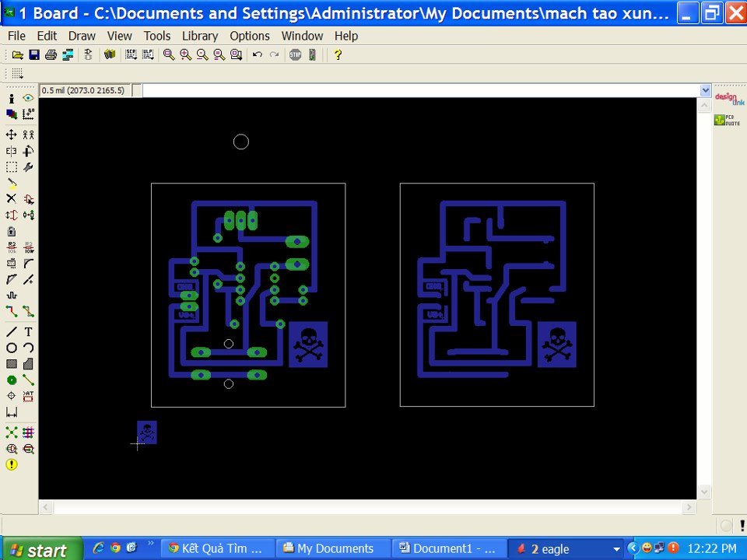This screenshot has width=747, height=560.
Task: Select the green Via tool
Action: (x=12, y=380)
